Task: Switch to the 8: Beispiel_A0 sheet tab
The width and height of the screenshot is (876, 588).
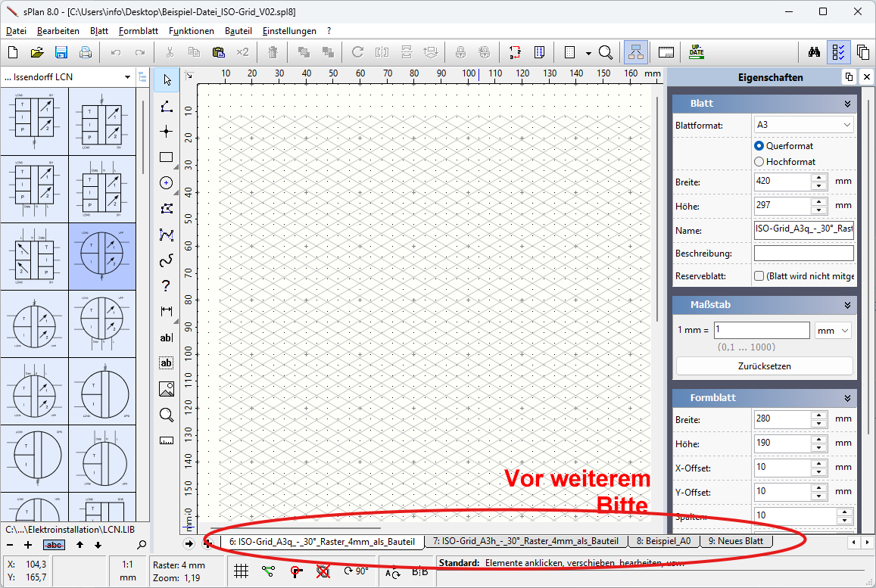Action: (x=663, y=541)
